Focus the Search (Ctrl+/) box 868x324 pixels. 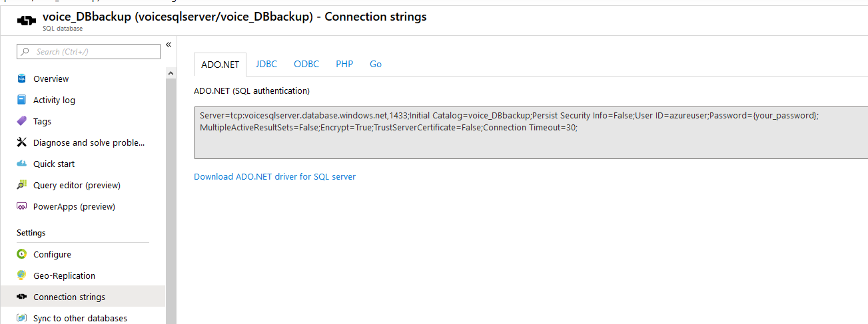pyautogui.click(x=89, y=51)
